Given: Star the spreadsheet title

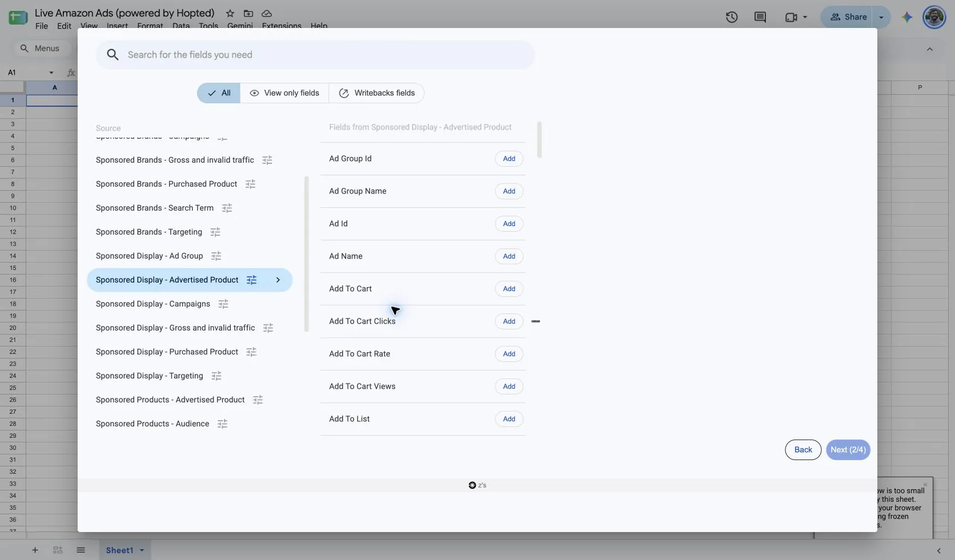Looking at the screenshot, I should pyautogui.click(x=230, y=13).
